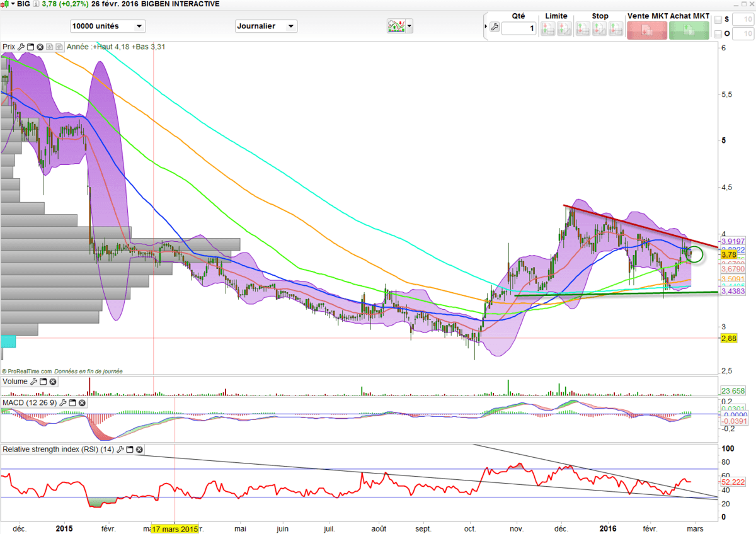Click the info icon next to the BIG ticker

pos(36,4)
